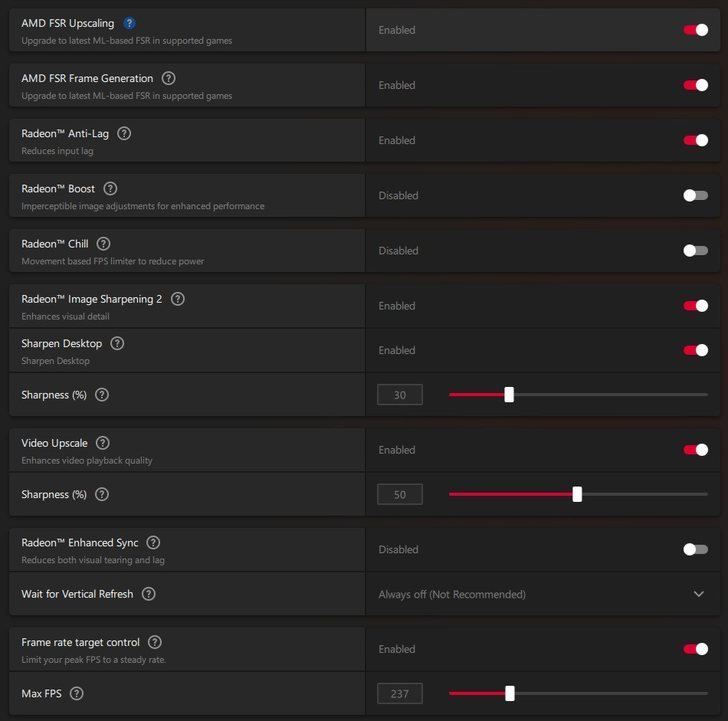The image size is (728, 721).
Task: Open help for Wait for Vertical Refresh
Action: [x=149, y=594]
